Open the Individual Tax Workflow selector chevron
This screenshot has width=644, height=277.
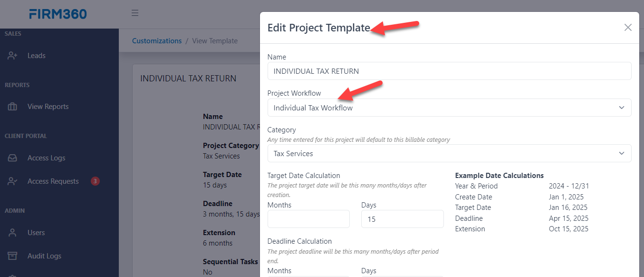click(x=621, y=108)
